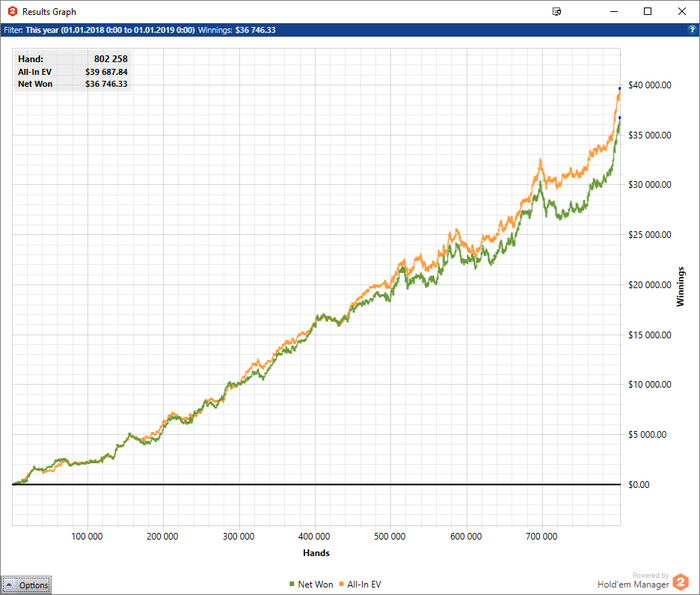This screenshot has height=595, width=700.
Task: Click the Hand: 802 258 value
Action: 111,59
